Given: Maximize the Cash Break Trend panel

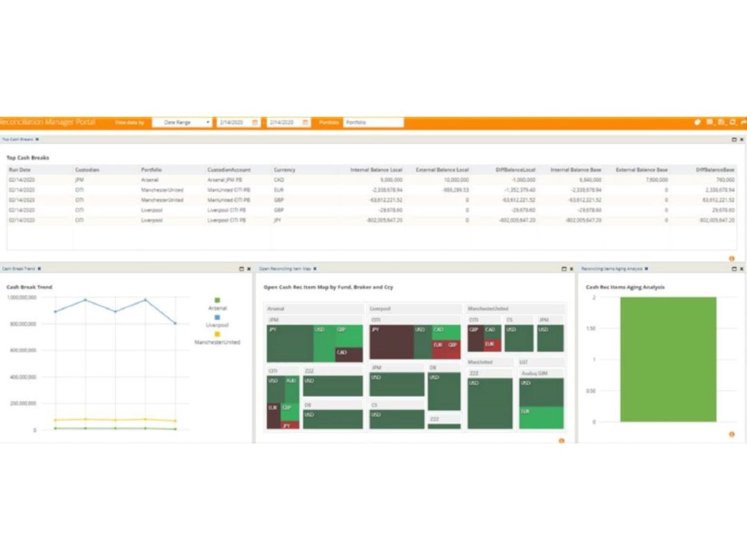Looking at the screenshot, I should [x=241, y=269].
